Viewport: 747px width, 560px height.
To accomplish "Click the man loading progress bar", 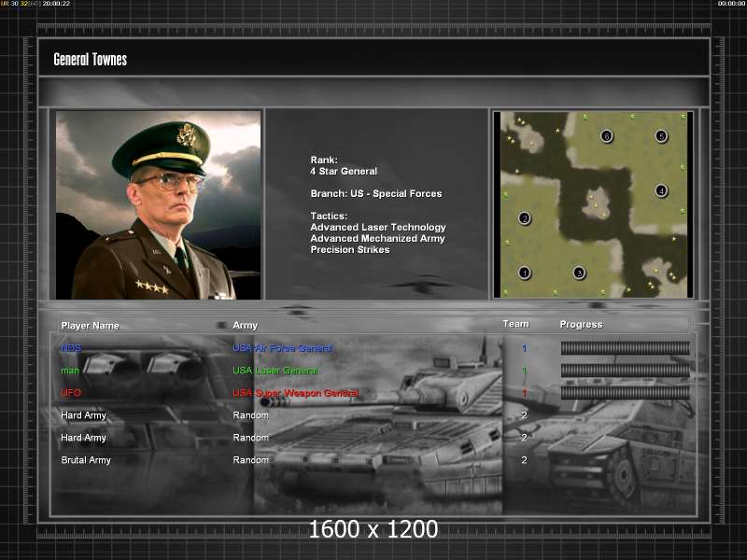I will coord(625,371).
